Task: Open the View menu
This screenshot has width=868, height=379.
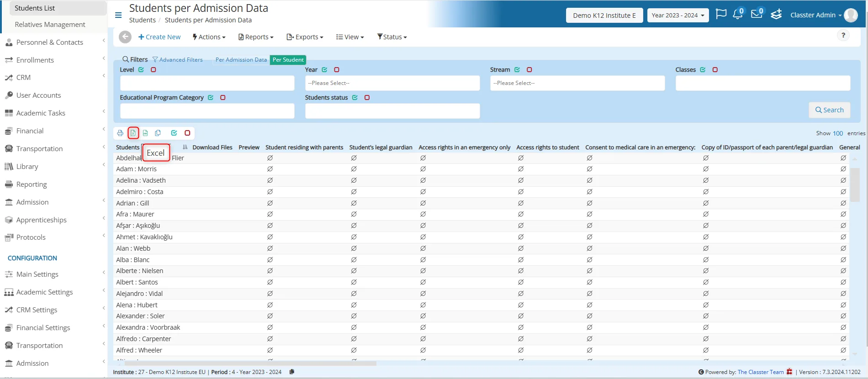Action: click(350, 37)
